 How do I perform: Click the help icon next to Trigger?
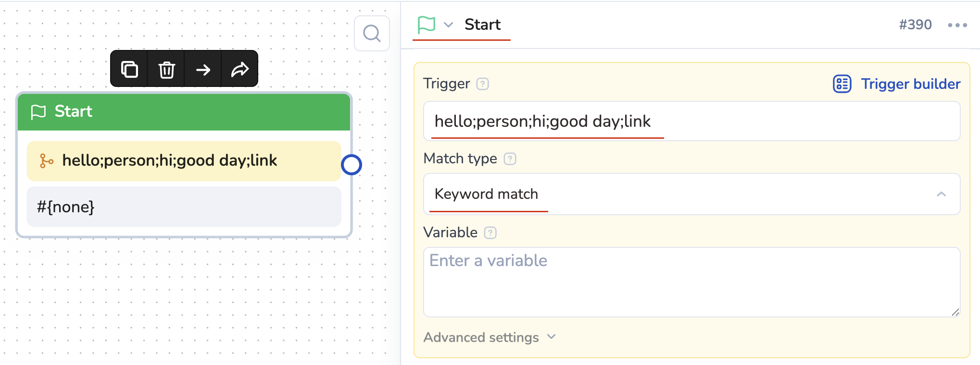pyautogui.click(x=482, y=84)
